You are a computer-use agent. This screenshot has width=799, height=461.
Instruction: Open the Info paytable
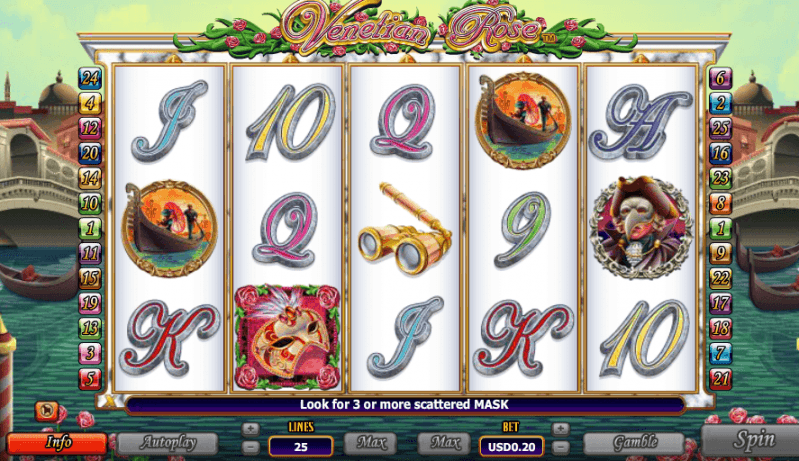57,443
